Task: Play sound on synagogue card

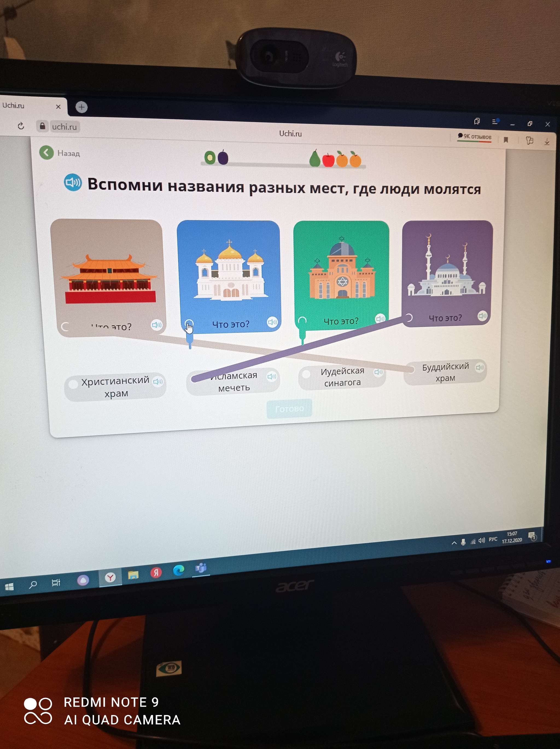Action: click(380, 318)
